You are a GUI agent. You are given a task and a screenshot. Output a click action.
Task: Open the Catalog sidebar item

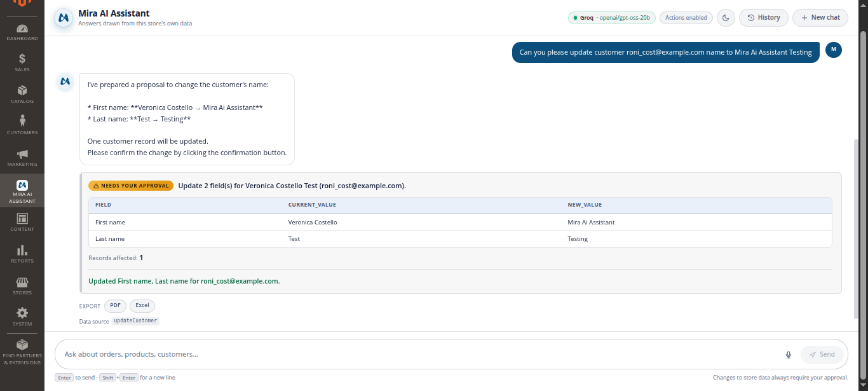pyautogui.click(x=22, y=95)
